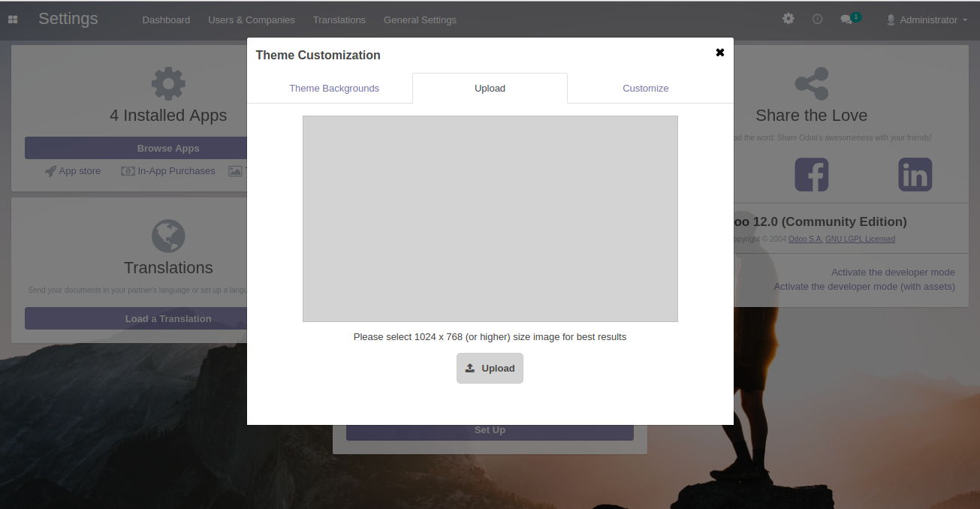Click the App store rocket icon
This screenshot has width=980, height=509.
click(50, 171)
